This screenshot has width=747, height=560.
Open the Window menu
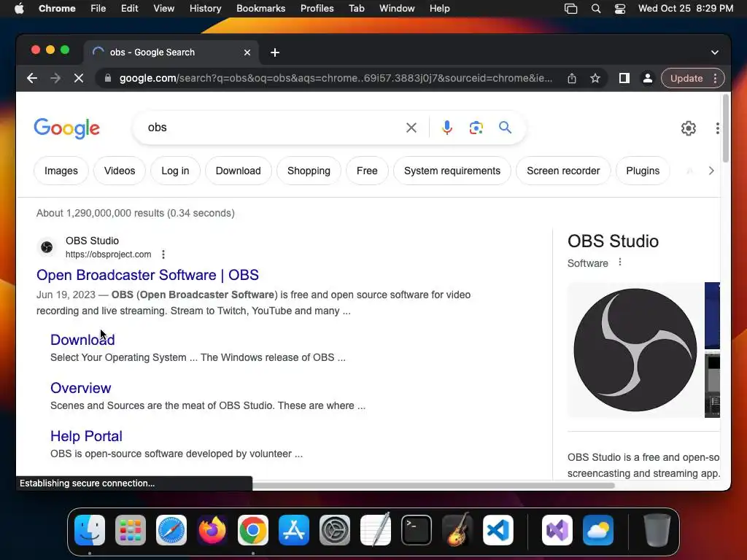(x=397, y=9)
